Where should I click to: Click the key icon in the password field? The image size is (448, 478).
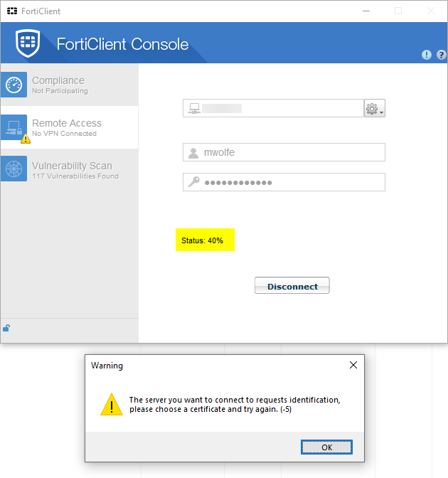pyautogui.click(x=194, y=181)
